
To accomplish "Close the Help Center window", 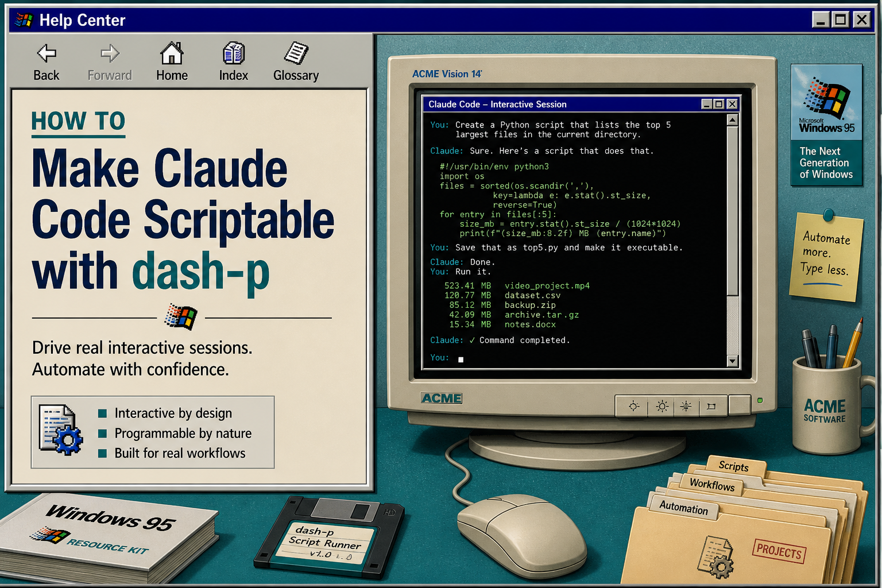I will [861, 20].
